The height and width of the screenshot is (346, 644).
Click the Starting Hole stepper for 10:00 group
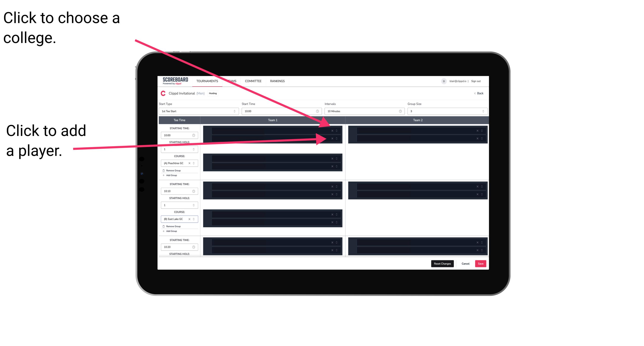195,149
